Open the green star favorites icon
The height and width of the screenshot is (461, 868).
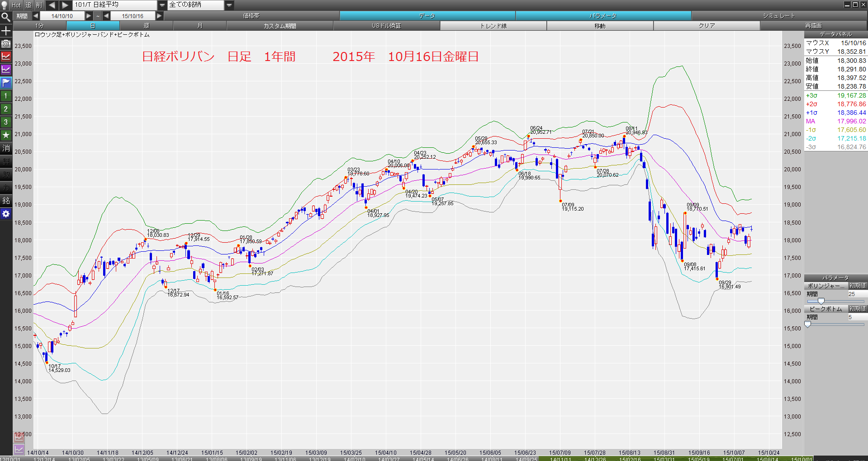click(x=6, y=135)
